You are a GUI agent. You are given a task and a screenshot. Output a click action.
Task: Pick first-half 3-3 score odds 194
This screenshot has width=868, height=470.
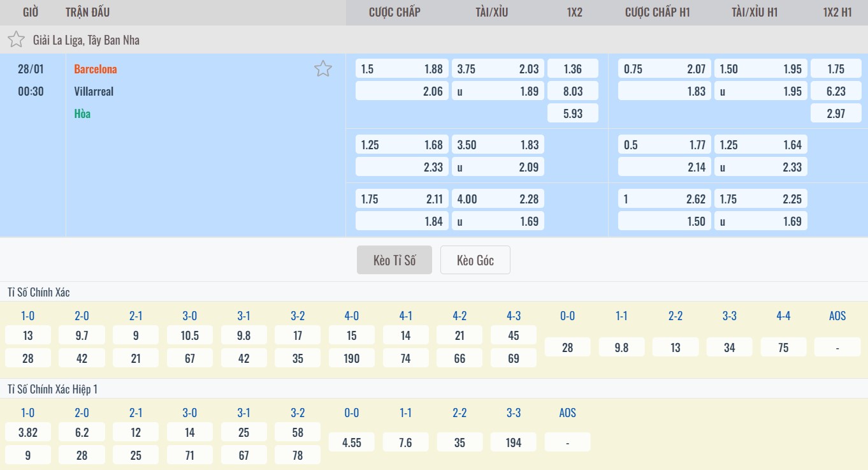click(514, 443)
